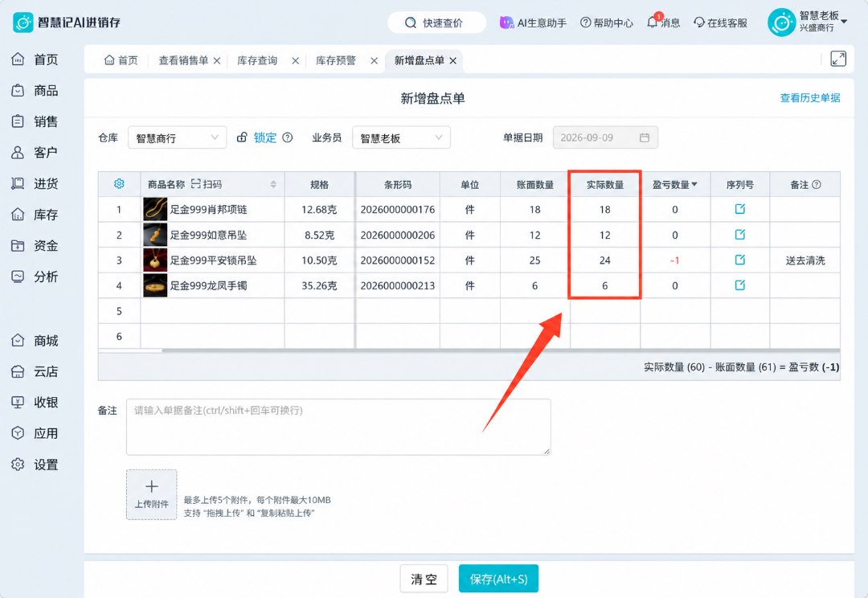Sort by 商品名称 using sort arrows
Viewport: 868px width, 598px height.
click(x=273, y=184)
